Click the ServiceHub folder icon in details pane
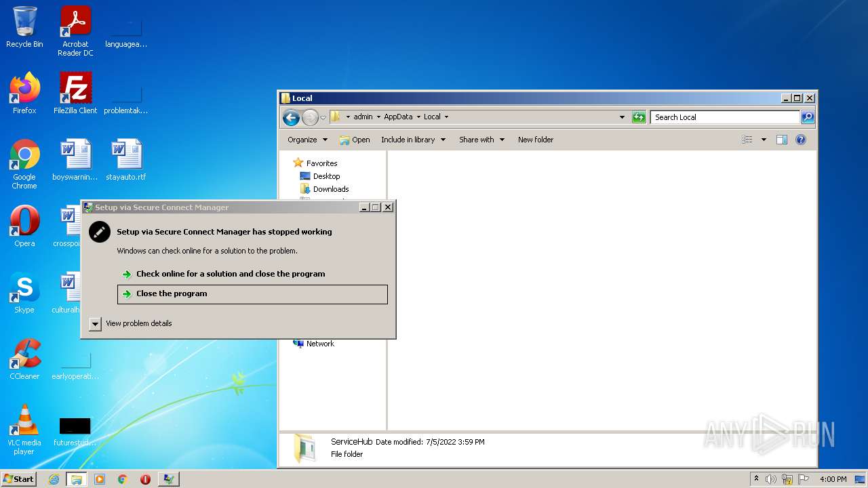This screenshot has width=868, height=488. coord(304,448)
